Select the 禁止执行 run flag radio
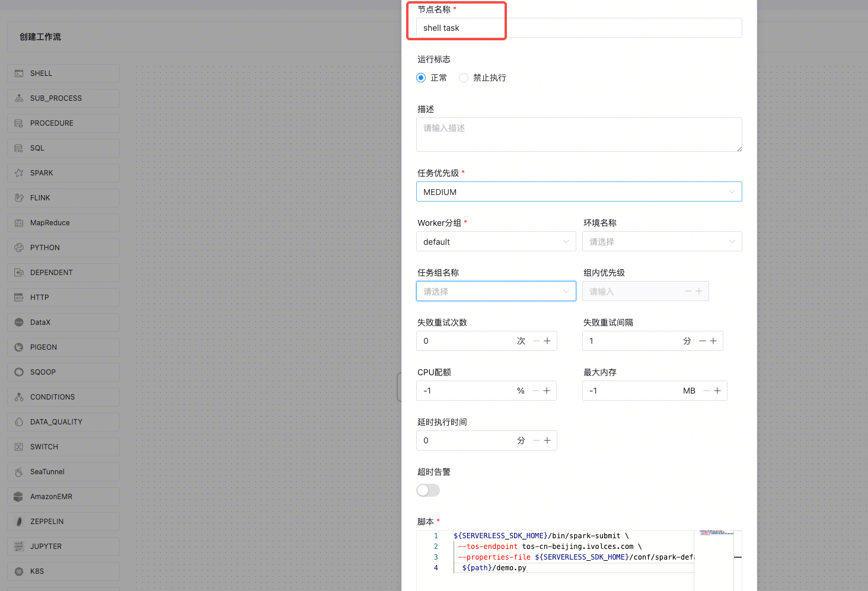The width and height of the screenshot is (868, 591). [x=464, y=78]
